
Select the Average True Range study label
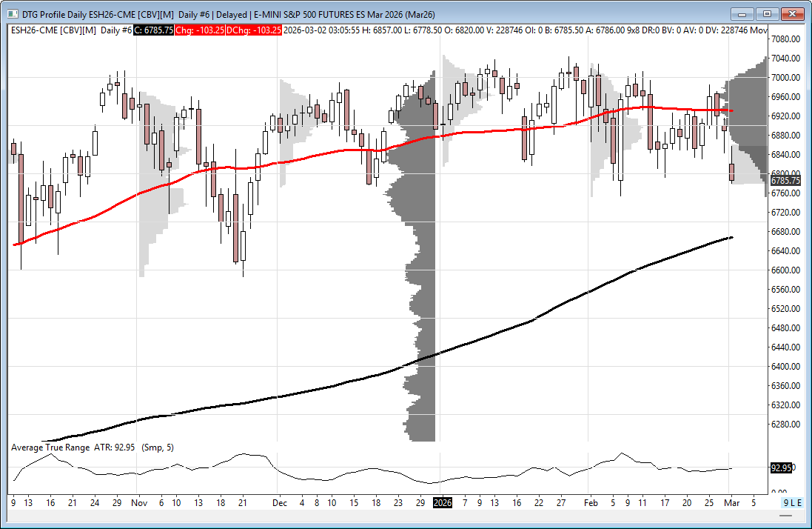[x=50, y=448]
